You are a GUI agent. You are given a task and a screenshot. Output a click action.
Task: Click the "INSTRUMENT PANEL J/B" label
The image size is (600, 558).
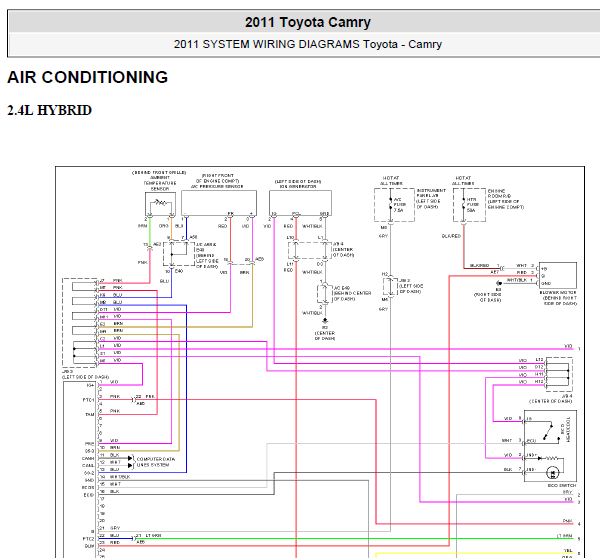point(431,193)
